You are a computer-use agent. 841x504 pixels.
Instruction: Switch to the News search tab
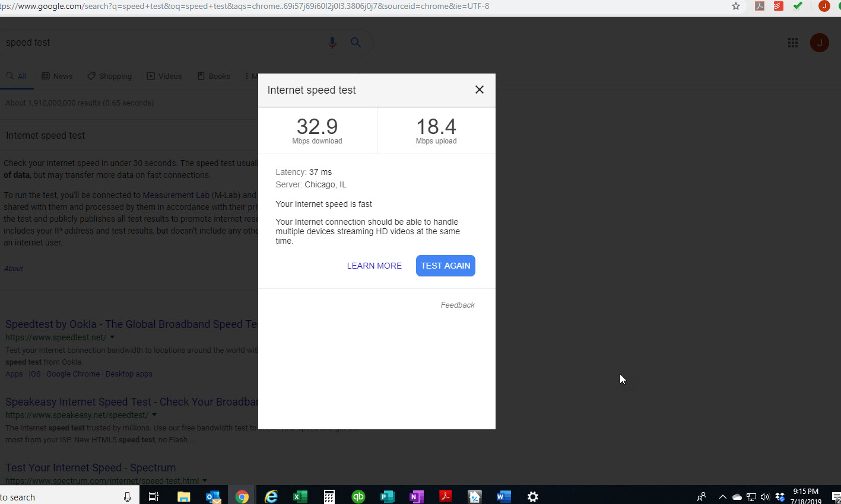(57, 76)
